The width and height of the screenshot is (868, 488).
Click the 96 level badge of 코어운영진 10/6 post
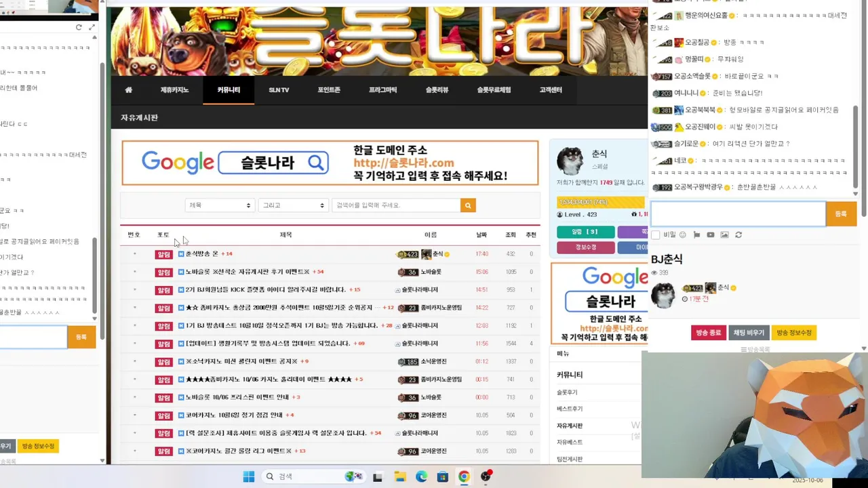pyautogui.click(x=408, y=415)
